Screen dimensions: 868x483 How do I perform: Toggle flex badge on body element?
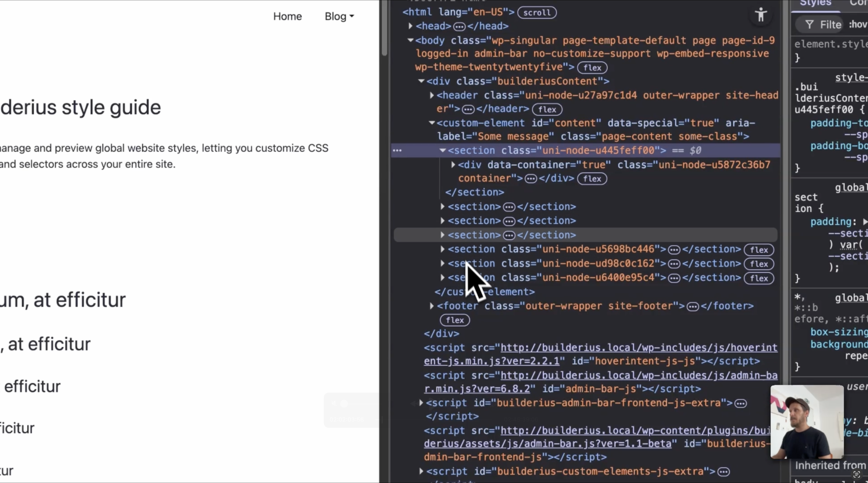[x=592, y=68]
